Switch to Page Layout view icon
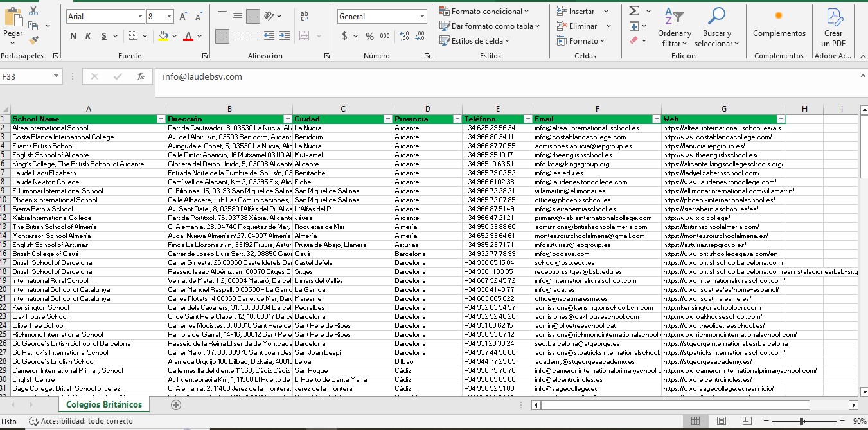 [722, 421]
